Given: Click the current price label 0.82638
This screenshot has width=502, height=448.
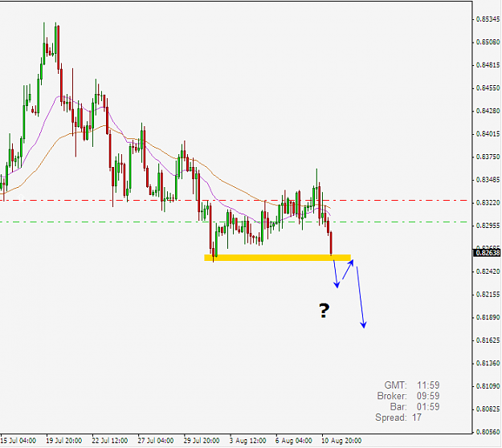Looking at the screenshot, I should point(487,253).
